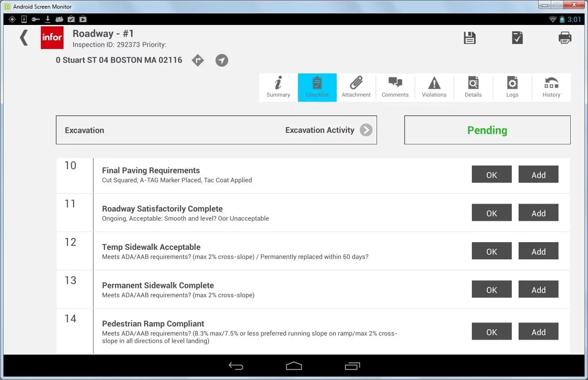The width and height of the screenshot is (588, 380).
Task: Add entry for Pedestrian Ramp Compliant
Action: 539,331
